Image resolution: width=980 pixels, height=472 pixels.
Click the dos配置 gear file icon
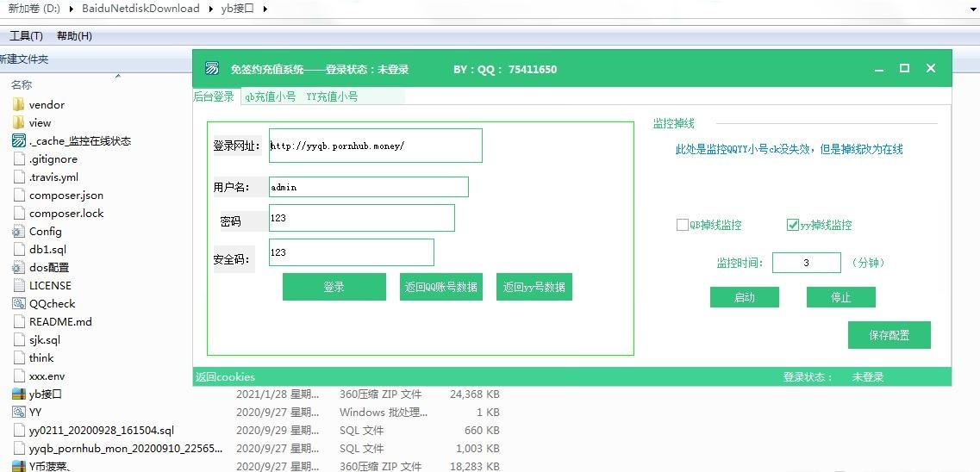[18, 267]
